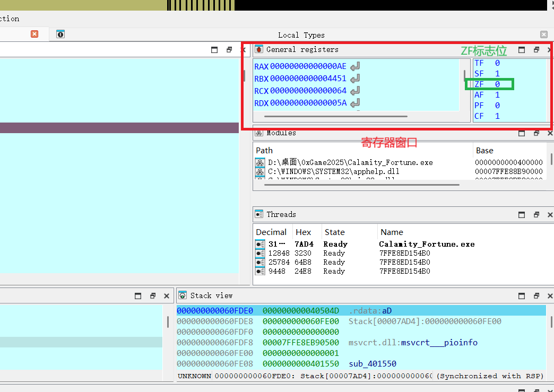Sort threads by the Hex column
554x392 pixels.
click(x=304, y=232)
